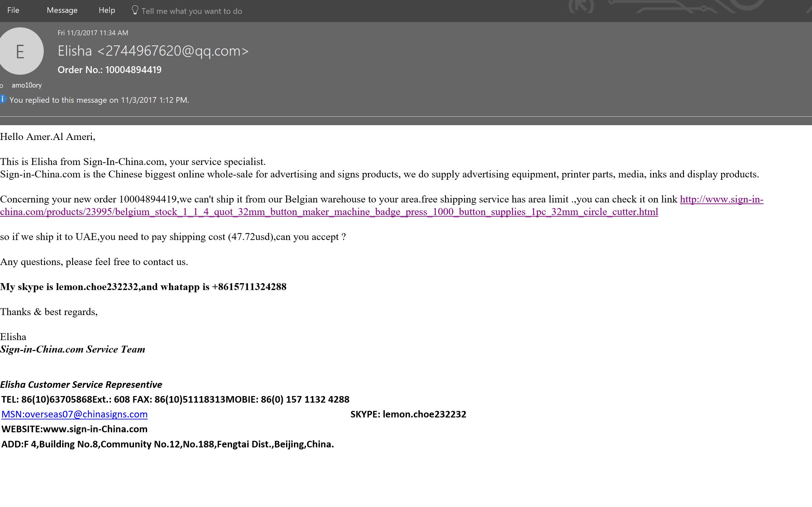
Task: Click the subject line Order No.: 10004894419
Action: [x=109, y=70]
